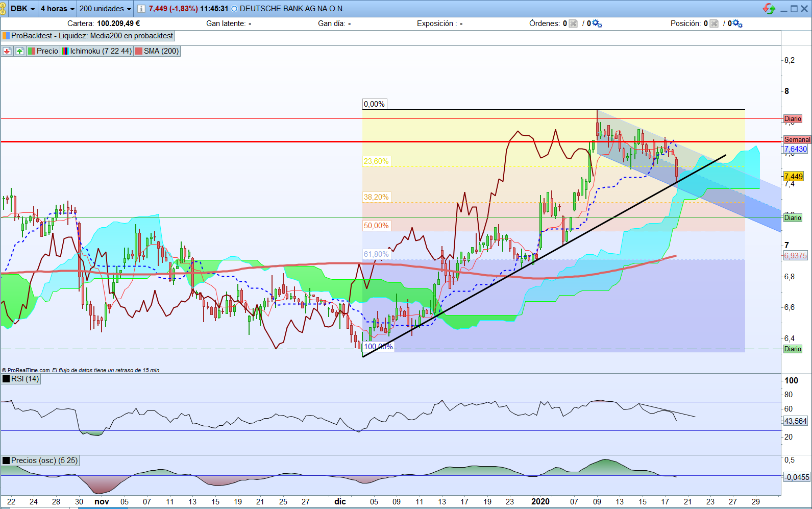This screenshot has width=812, height=509.
Task: Click the SMA red color swatch
Action: click(139, 51)
